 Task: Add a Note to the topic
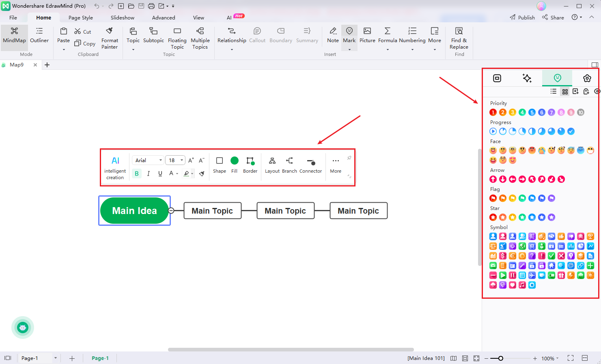[333, 35]
